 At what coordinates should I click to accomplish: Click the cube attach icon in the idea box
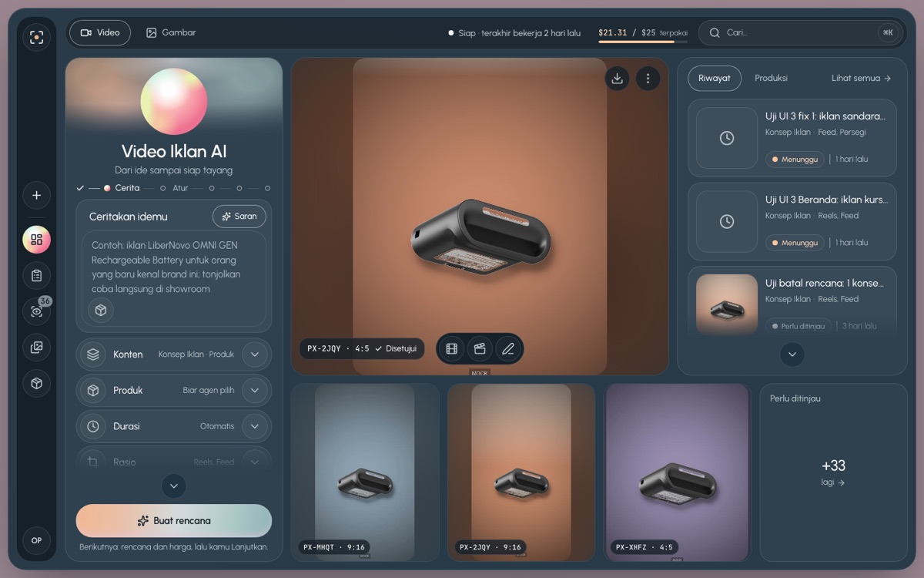[101, 310]
